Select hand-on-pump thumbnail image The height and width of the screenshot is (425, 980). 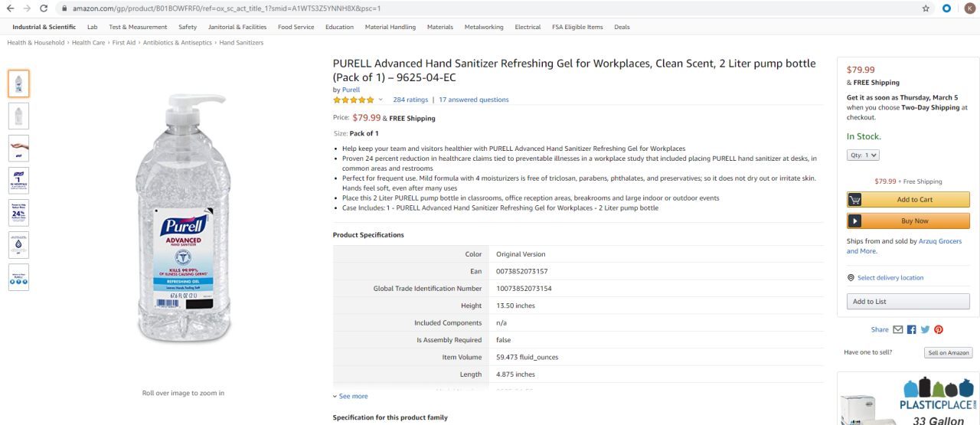pyautogui.click(x=18, y=148)
